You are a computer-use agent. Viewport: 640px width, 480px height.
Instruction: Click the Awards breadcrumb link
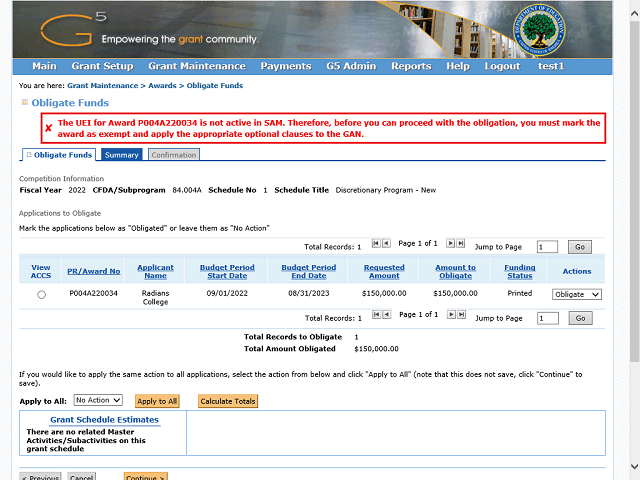coord(162,86)
